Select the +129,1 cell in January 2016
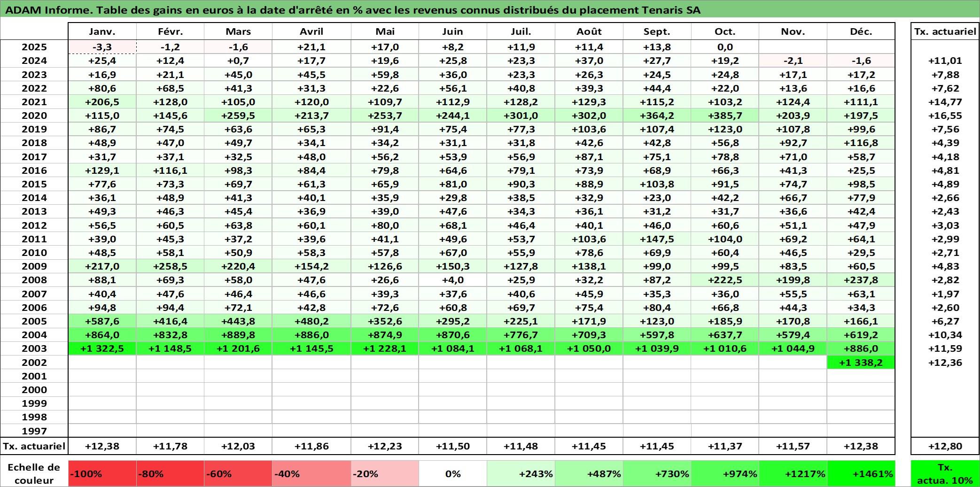Image resolution: width=980 pixels, height=487 pixels. [102, 170]
